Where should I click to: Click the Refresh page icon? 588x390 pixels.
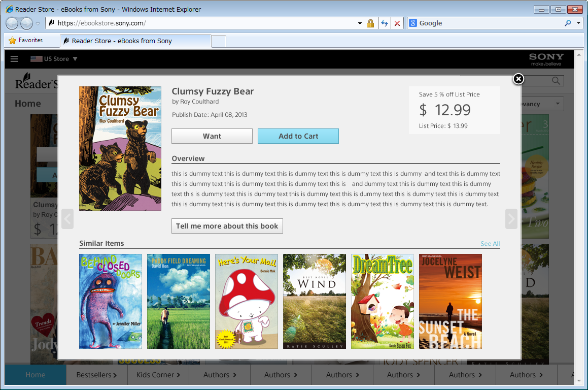[x=385, y=23]
